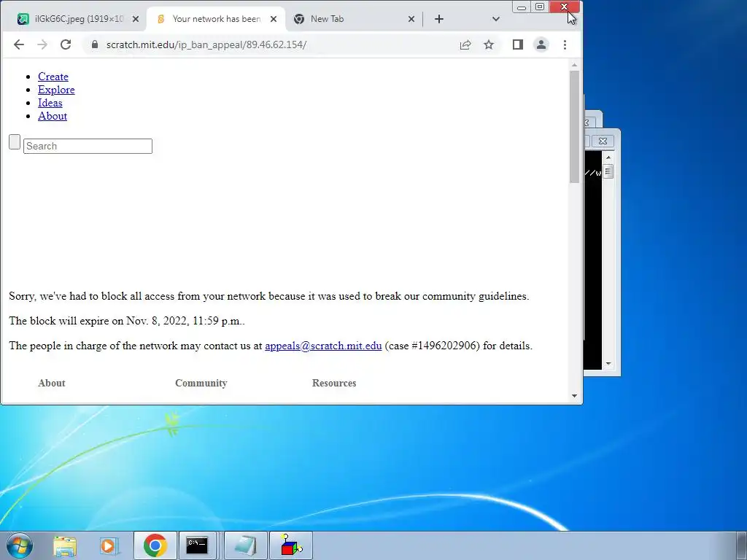Click console window scrollbar down arrow

coord(608,364)
